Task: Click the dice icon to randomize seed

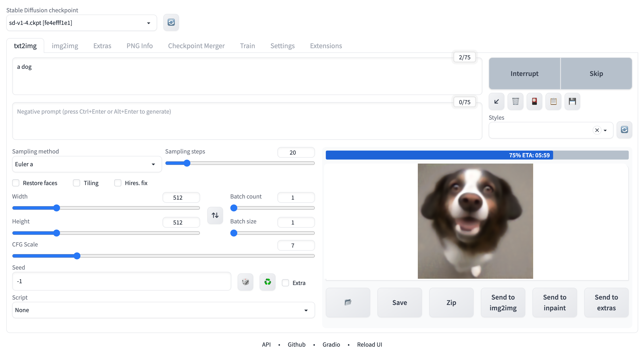Action: pos(245,282)
